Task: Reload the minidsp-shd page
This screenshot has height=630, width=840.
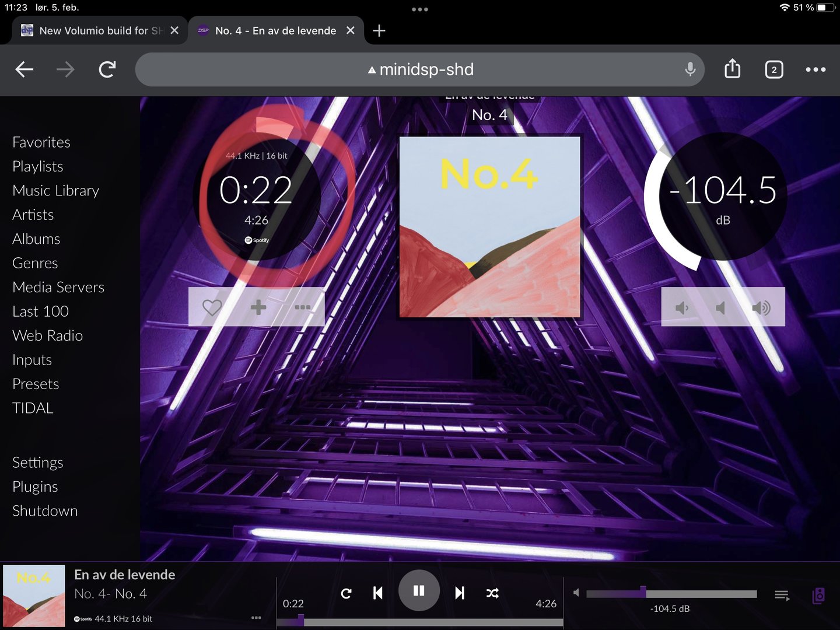Action: pyautogui.click(x=107, y=69)
